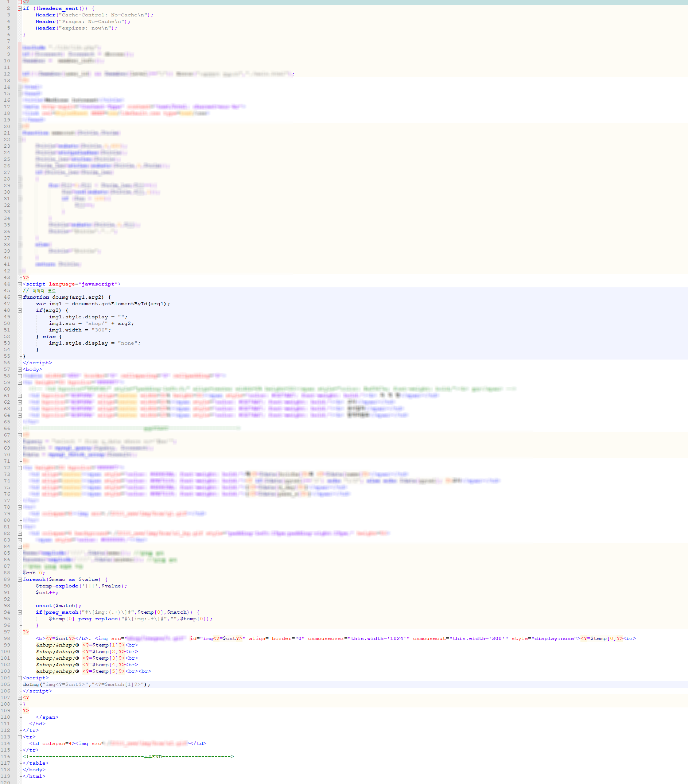Click line number 45 in the margin
This screenshot has width=688, height=784.
7,291
